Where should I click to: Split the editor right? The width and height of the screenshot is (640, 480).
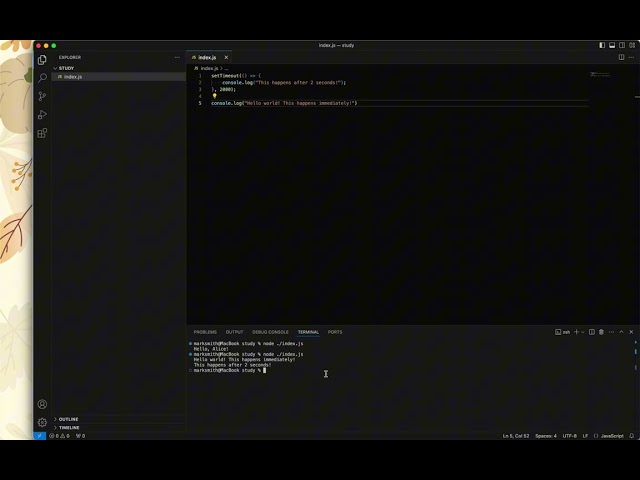[621, 57]
